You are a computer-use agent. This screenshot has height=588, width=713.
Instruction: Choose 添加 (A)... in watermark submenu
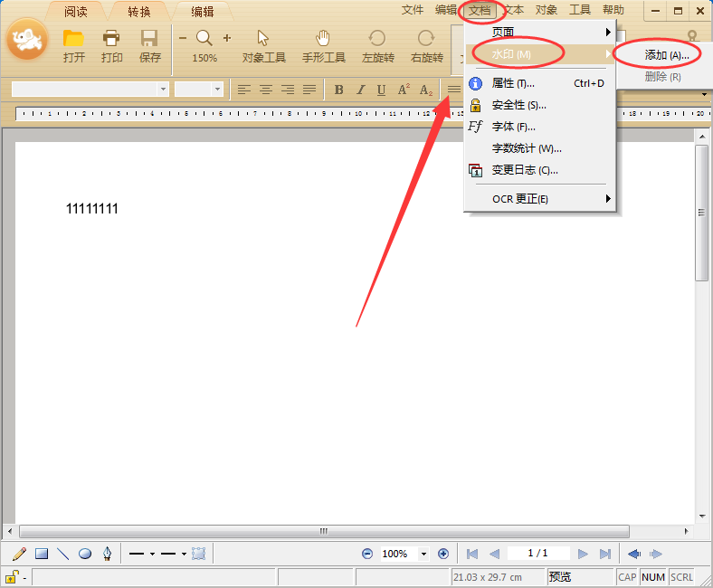pos(666,55)
